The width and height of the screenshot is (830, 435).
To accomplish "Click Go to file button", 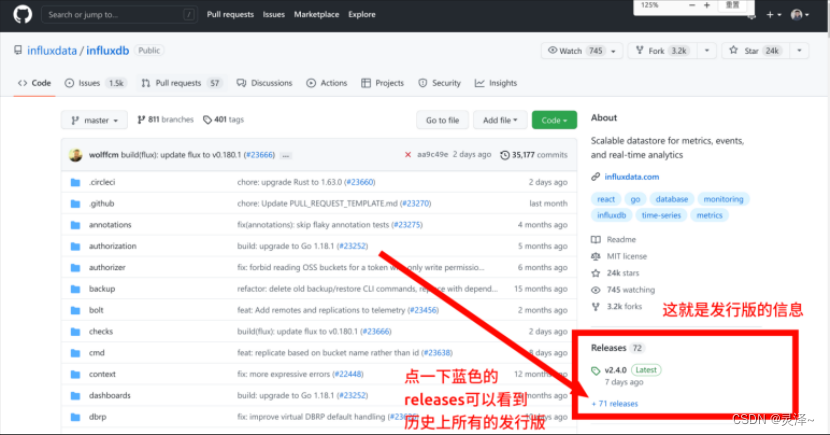I will (443, 120).
